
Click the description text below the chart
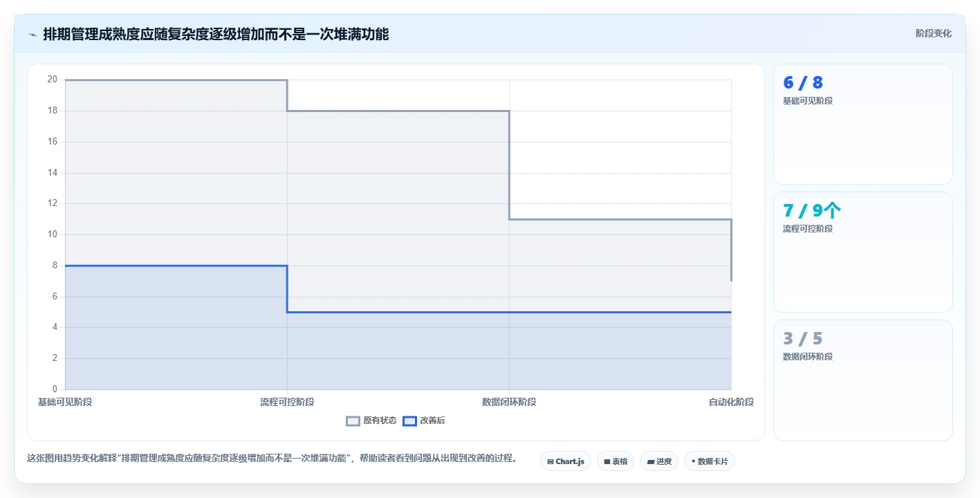272,458
